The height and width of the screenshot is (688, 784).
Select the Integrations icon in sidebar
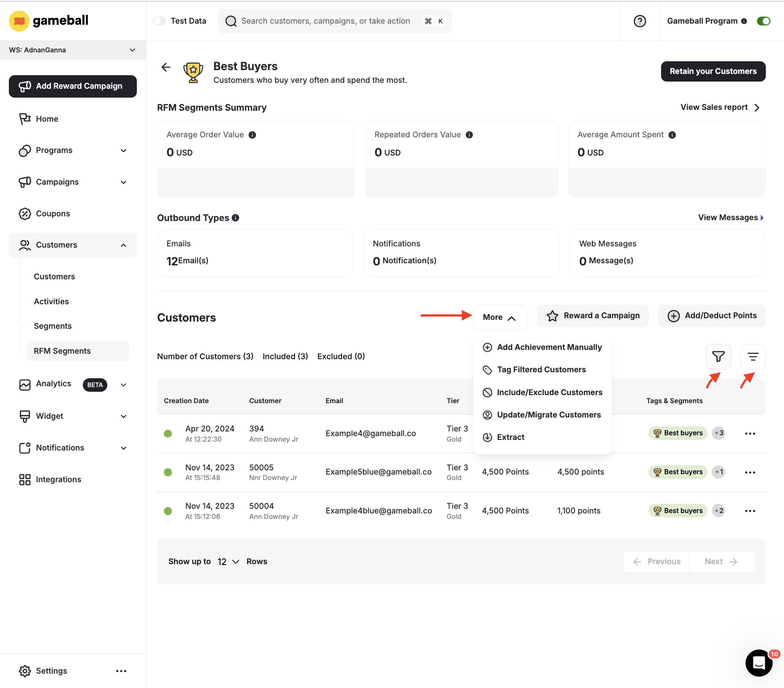24,479
